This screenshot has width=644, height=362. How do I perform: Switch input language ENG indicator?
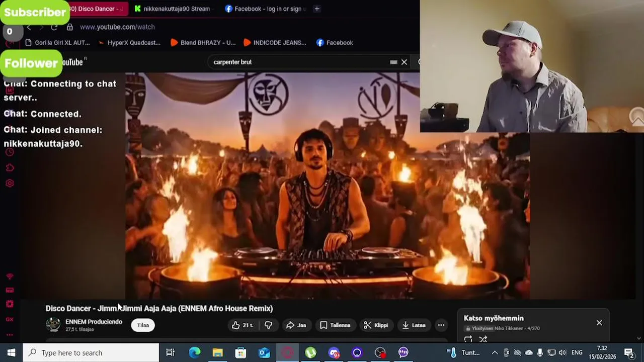click(x=577, y=352)
